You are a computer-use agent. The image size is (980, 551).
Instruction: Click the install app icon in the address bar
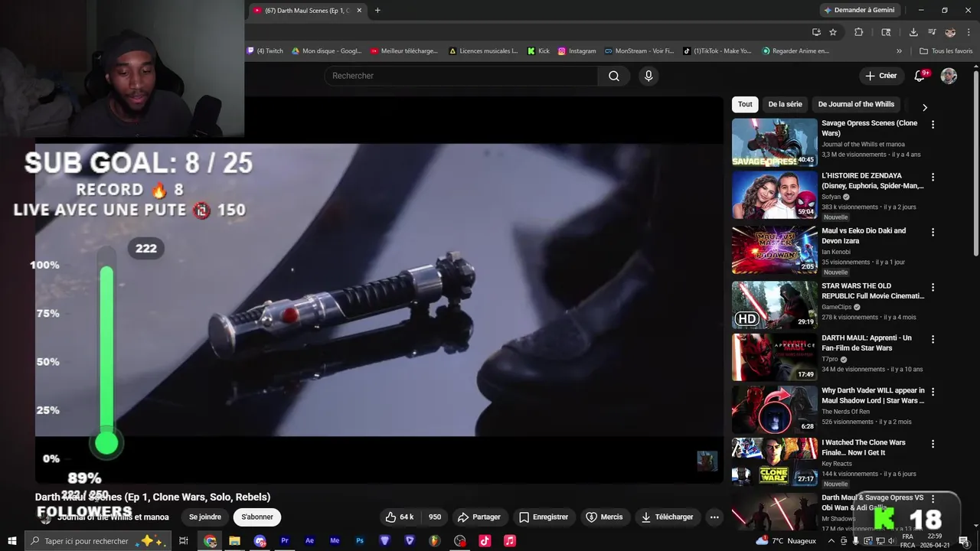(816, 32)
